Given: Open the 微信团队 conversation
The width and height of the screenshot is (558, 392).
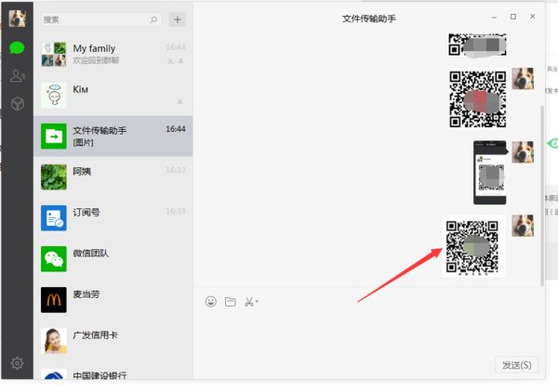Looking at the screenshot, I should click(113, 258).
